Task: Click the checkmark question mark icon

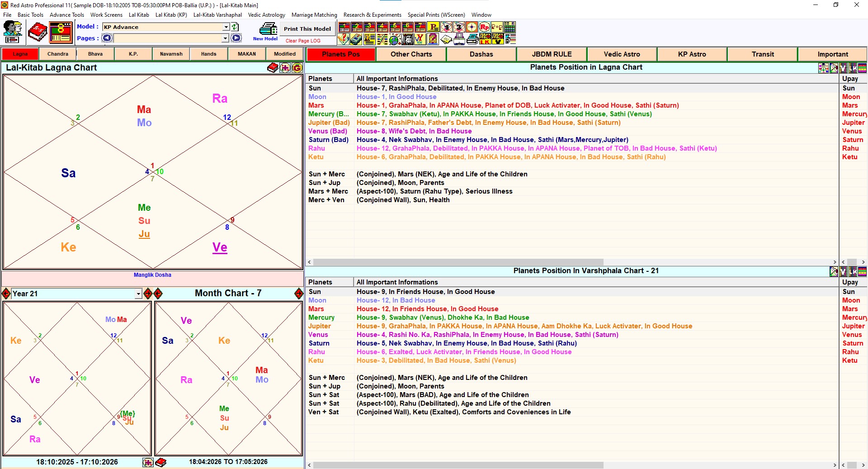Action: [x=344, y=39]
